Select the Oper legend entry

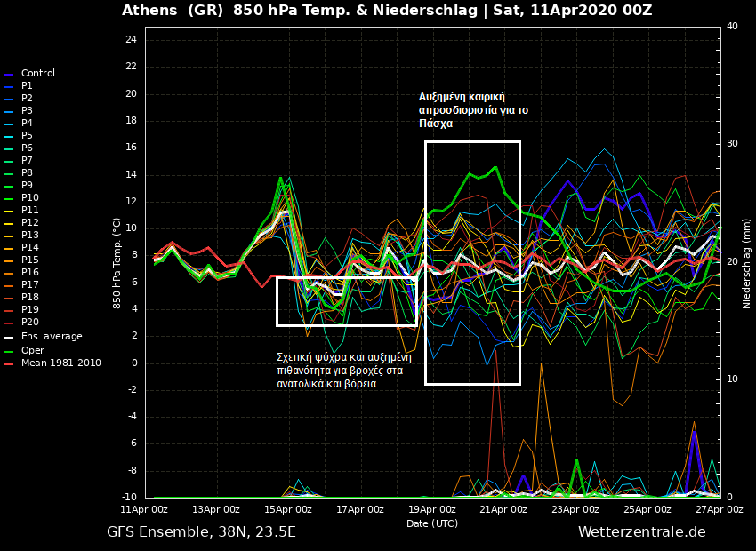pos(32,350)
